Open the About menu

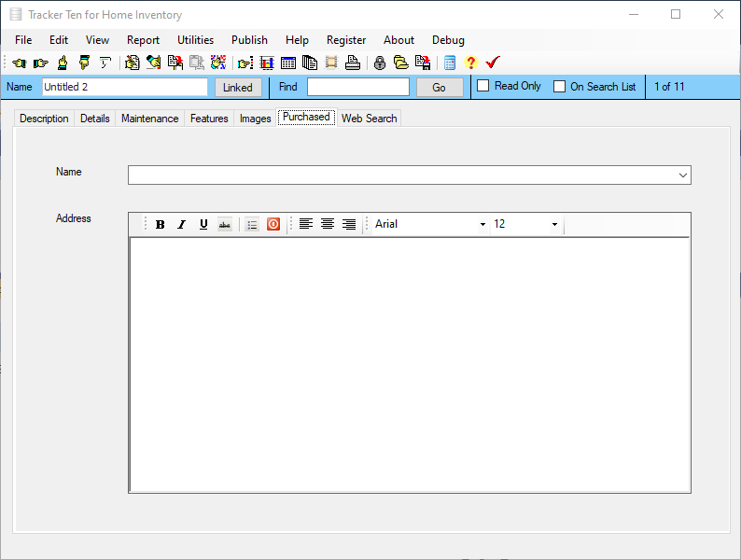[x=398, y=40]
